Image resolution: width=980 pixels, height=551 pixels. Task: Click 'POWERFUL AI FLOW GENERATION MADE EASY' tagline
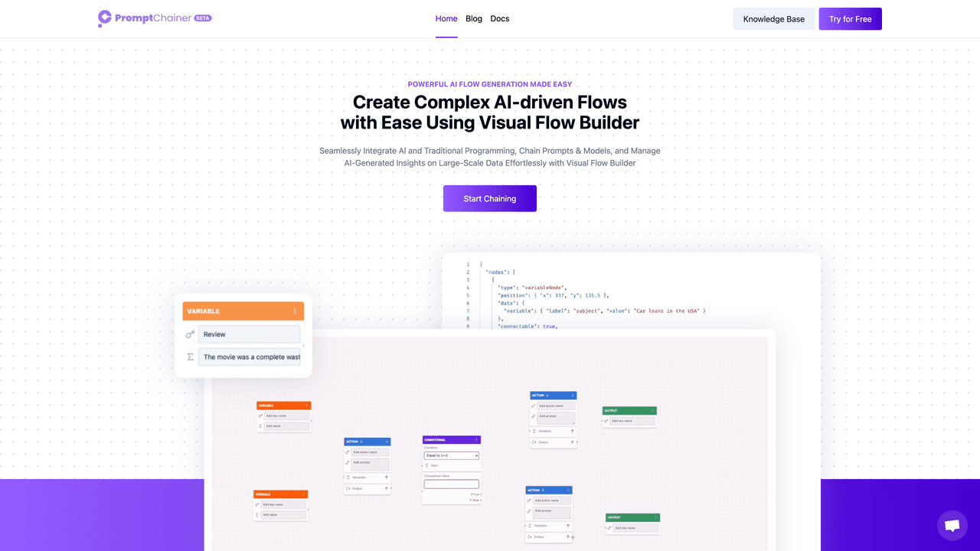(x=490, y=84)
